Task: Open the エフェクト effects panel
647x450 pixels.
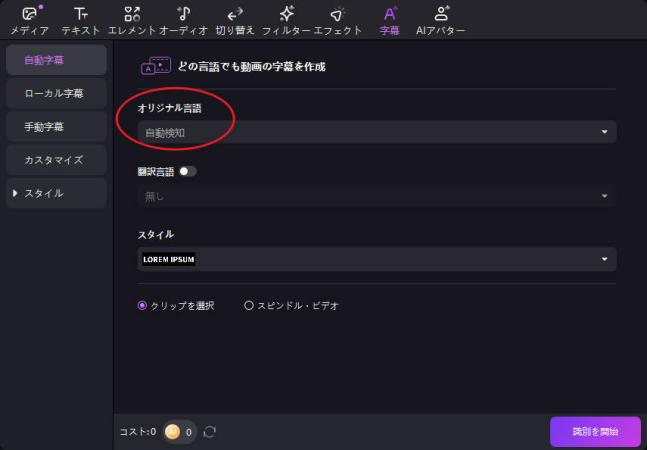Action: coord(338,19)
